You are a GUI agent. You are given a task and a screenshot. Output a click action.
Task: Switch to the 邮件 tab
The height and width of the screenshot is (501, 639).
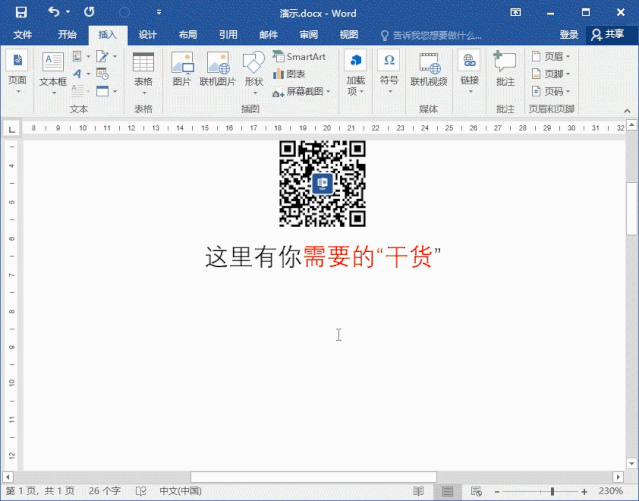pyautogui.click(x=269, y=35)
